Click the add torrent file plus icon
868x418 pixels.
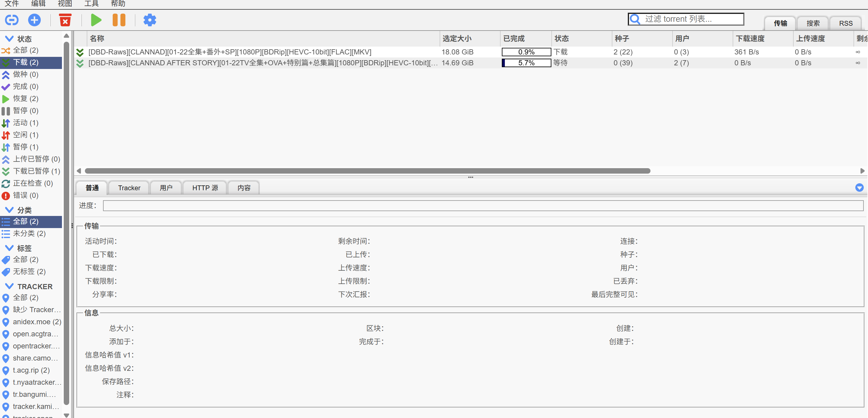coord(34,20)
